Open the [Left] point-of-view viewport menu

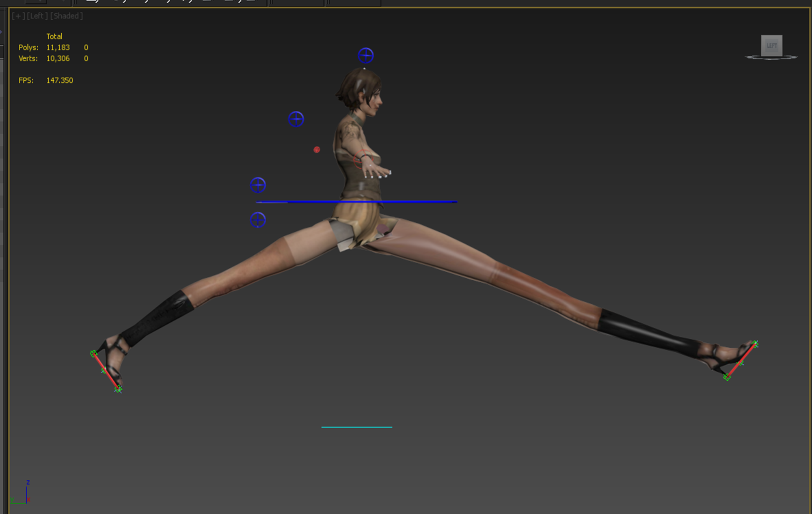tap(37, 16)
